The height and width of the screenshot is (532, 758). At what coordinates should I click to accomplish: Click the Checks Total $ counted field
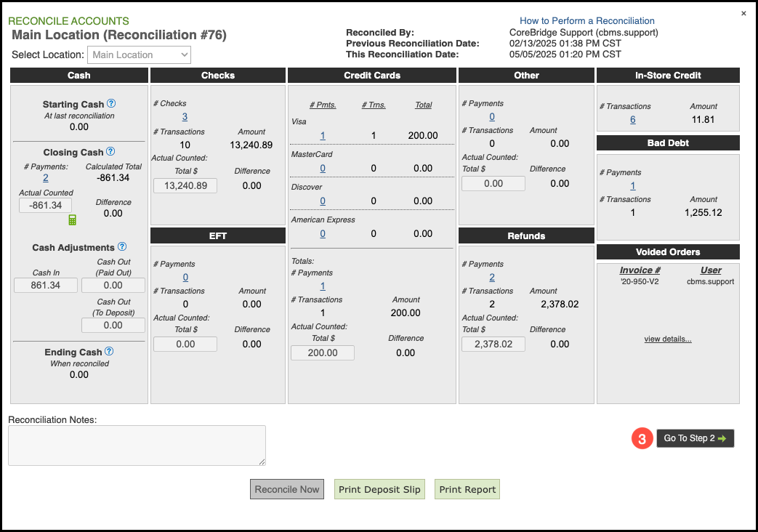click(185, 186)
